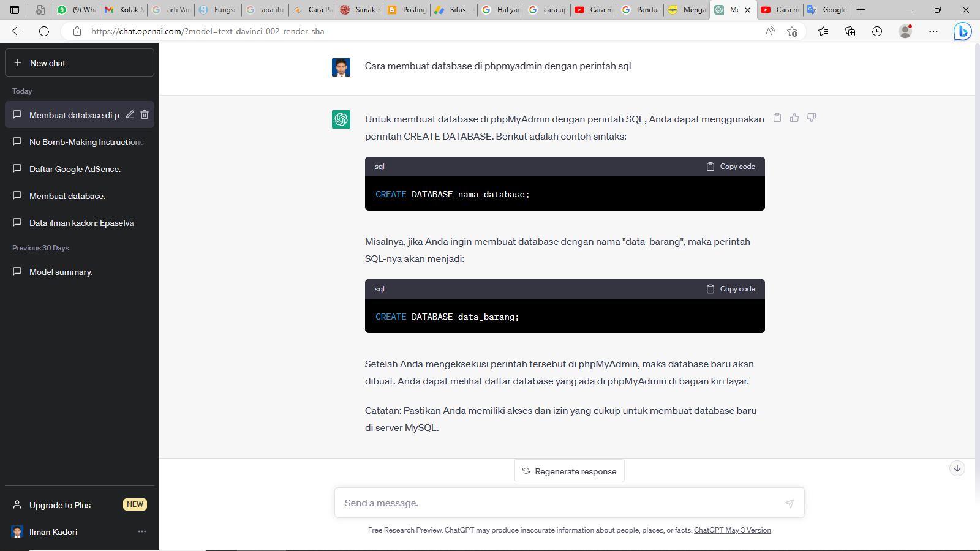Rename the Membuat database di p chat
Image resolution: width=980 pixels, height=551 pixels.
(130, 114)
